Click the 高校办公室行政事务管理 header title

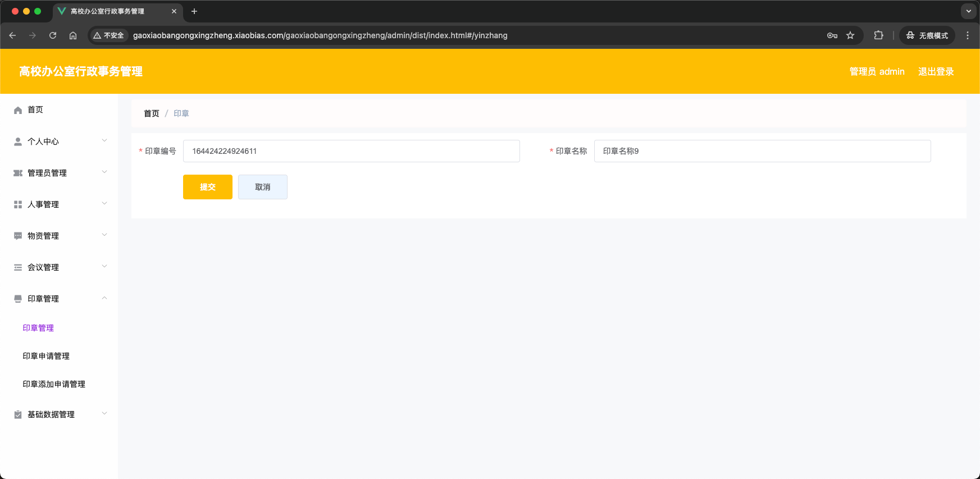point(81,71)
